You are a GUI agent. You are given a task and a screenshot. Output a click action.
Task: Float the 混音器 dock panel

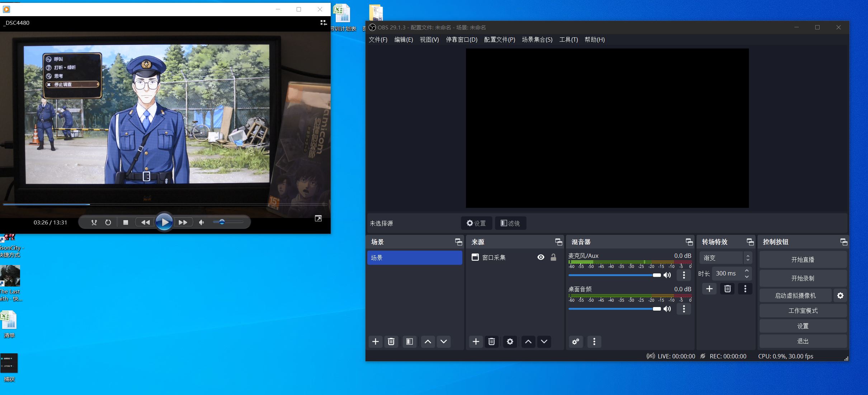pyautogui.click(x=689, y=242)
